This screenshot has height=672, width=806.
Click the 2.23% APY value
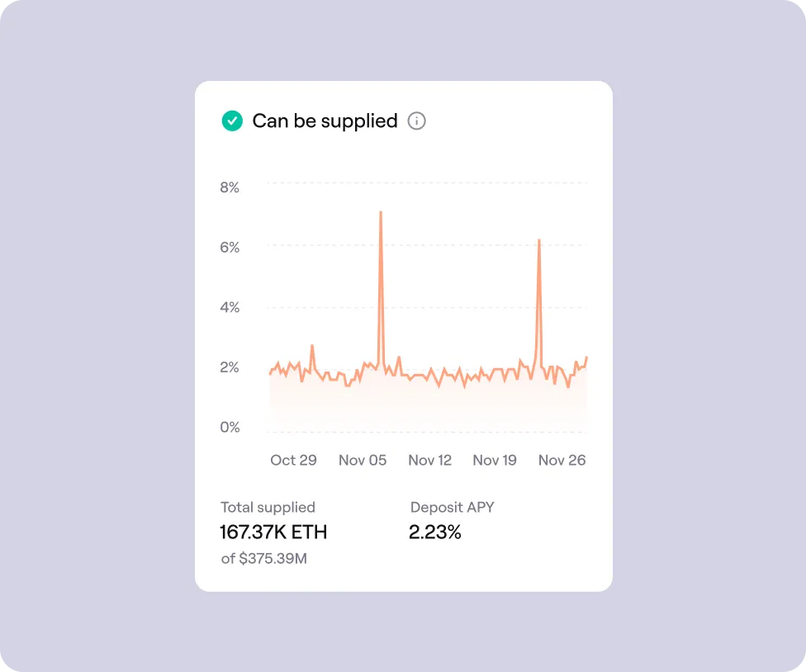click(x=435, y=532)
